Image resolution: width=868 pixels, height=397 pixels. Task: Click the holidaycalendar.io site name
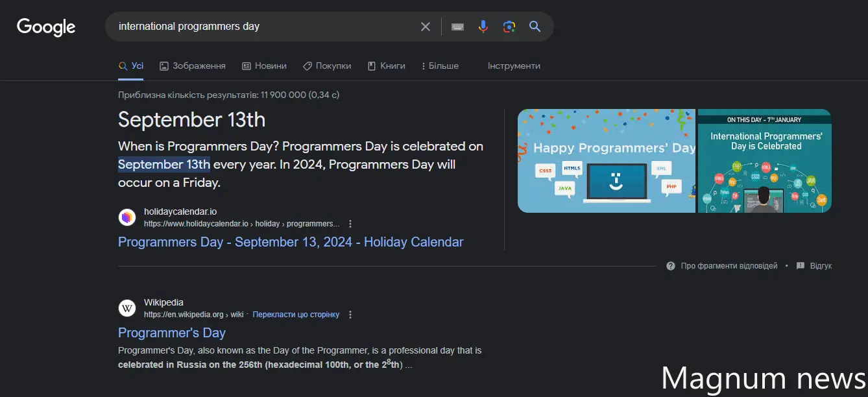180,211
